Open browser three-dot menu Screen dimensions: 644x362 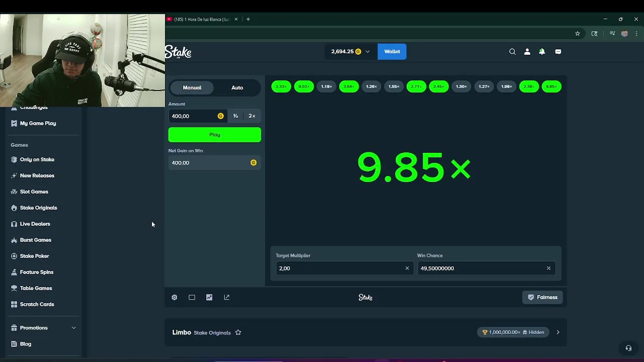pyautogui.click(x=636, y=33)
